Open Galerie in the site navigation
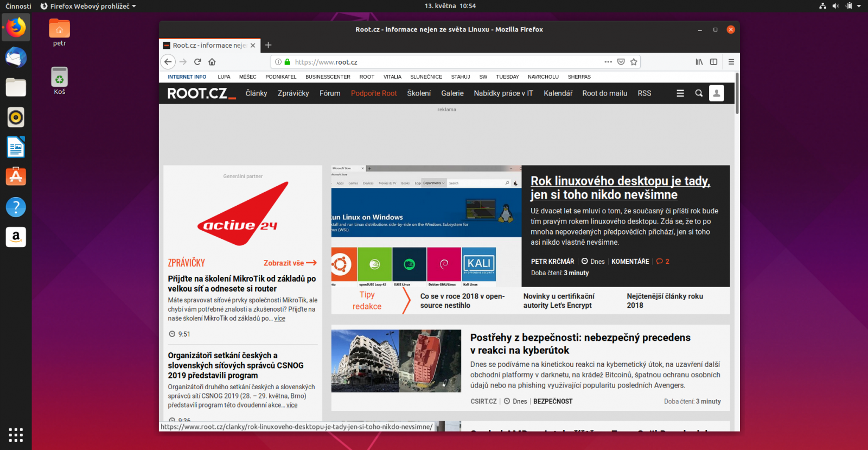This screenshot has width=868, height=450. click(x=452, y=93)
